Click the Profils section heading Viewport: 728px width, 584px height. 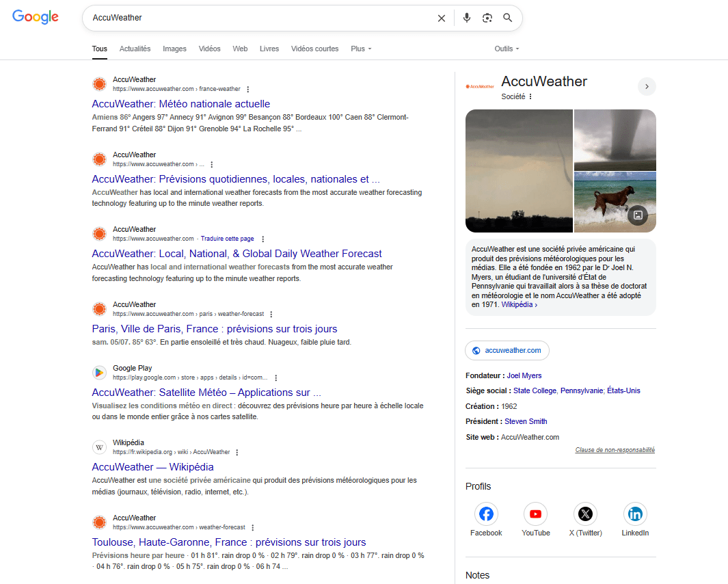(478, 486)
